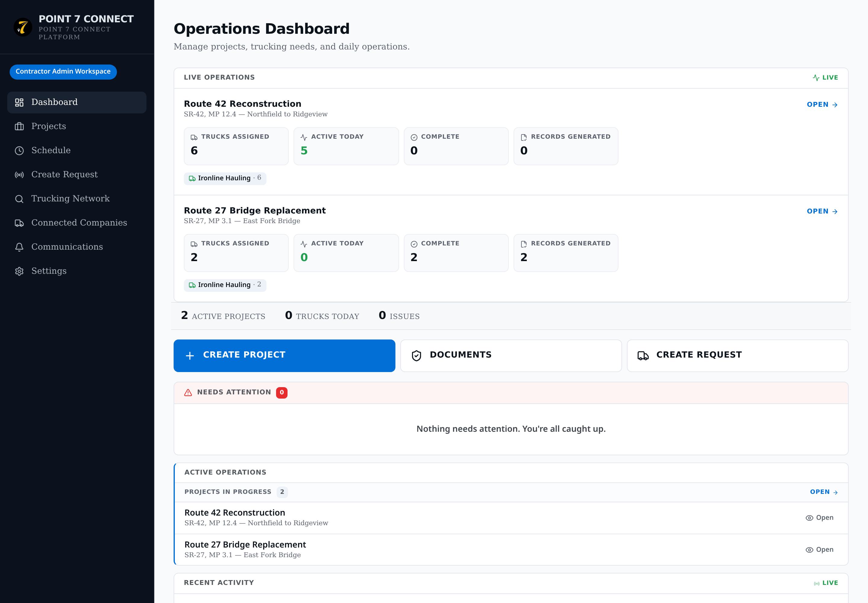Image resolution: width=868 pixels, height=603 pixels.
Task: Click the '0 Trucks Today' stat
Action: [322, 316]
